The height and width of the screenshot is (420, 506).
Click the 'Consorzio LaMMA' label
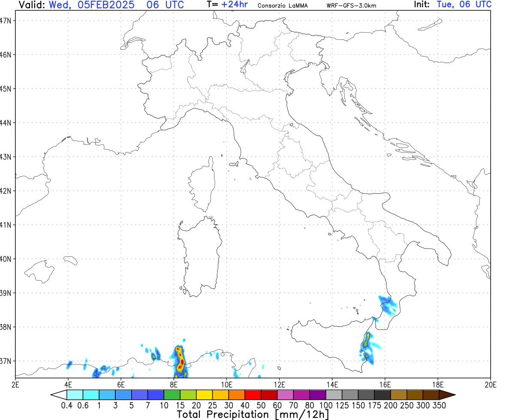283,6
